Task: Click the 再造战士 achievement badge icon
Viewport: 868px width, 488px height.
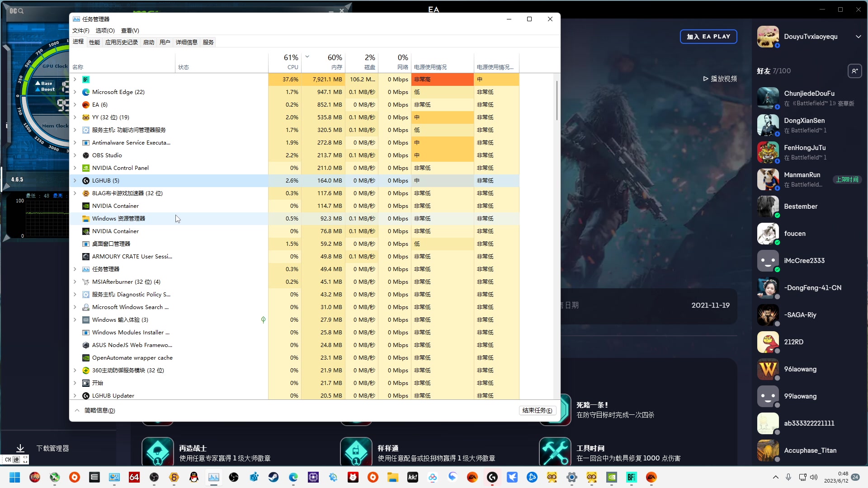Action: (x=158, y=452)
